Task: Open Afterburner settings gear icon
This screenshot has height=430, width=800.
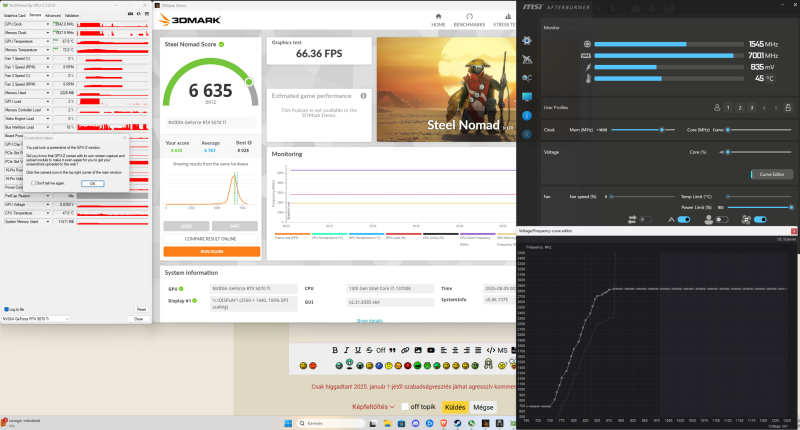Action: [x=527, y=40]
